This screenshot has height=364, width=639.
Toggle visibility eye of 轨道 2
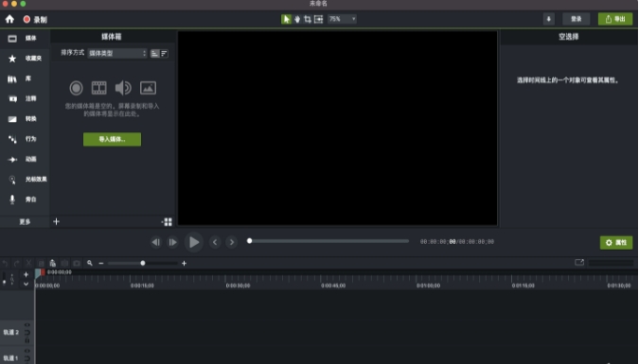[27, 325]
